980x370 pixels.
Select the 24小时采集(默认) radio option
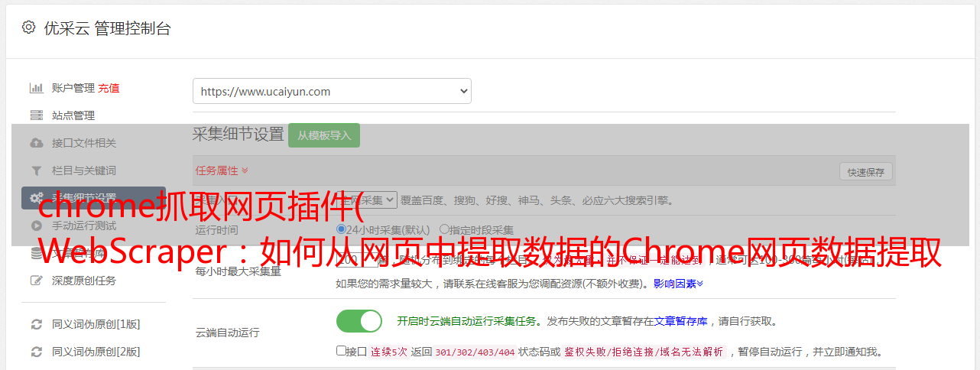(x=341, y=229)
